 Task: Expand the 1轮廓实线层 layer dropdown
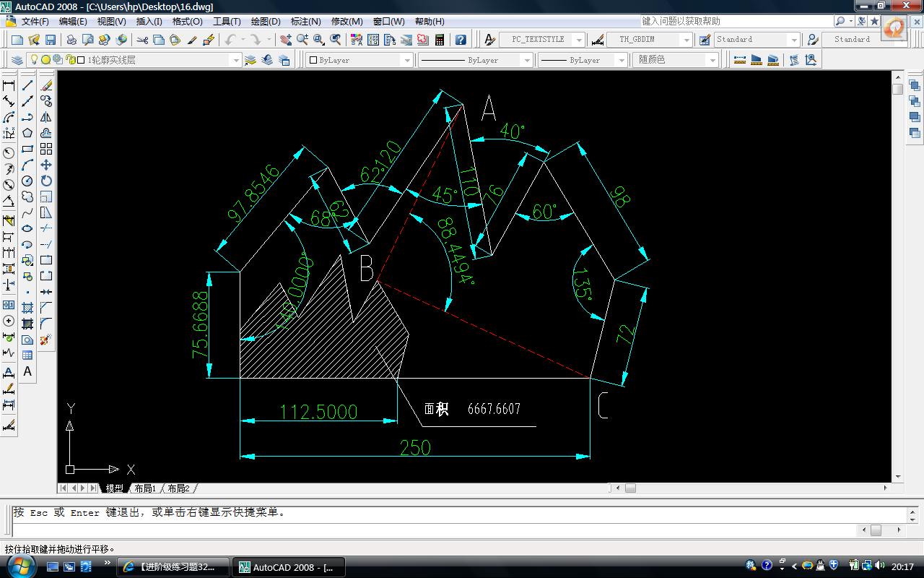pos(235,60)
